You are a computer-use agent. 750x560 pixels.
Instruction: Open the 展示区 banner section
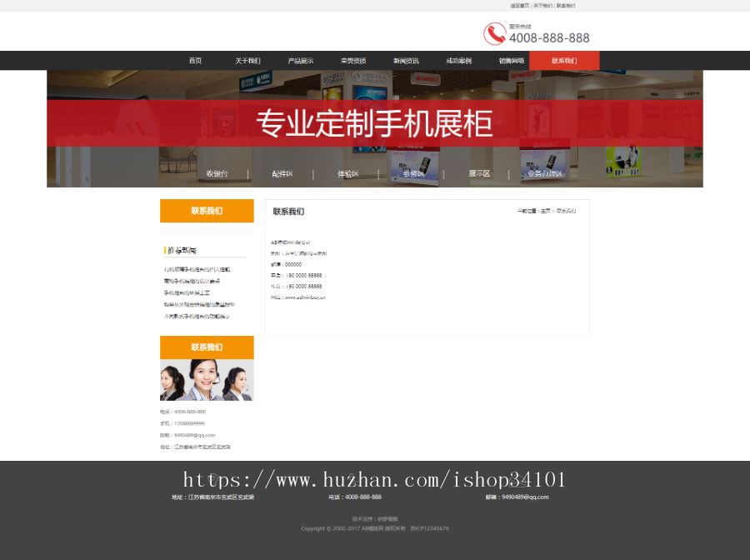tap(479, 172)
